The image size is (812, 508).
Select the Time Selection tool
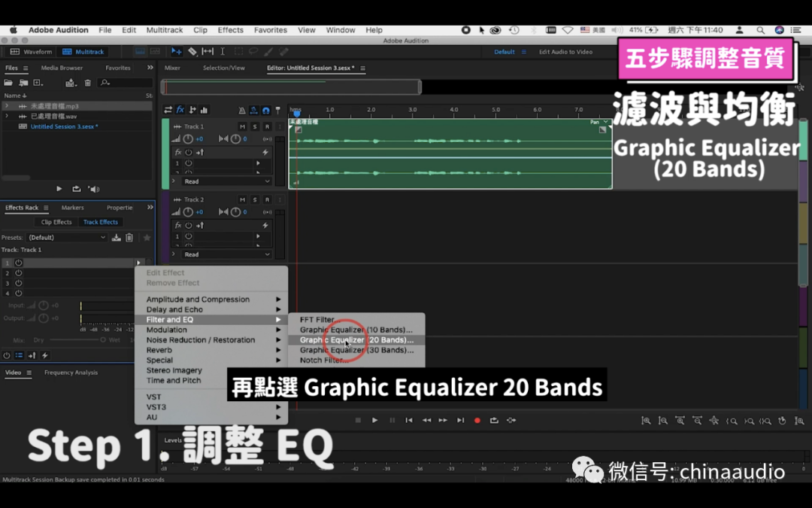pos(223,52)
